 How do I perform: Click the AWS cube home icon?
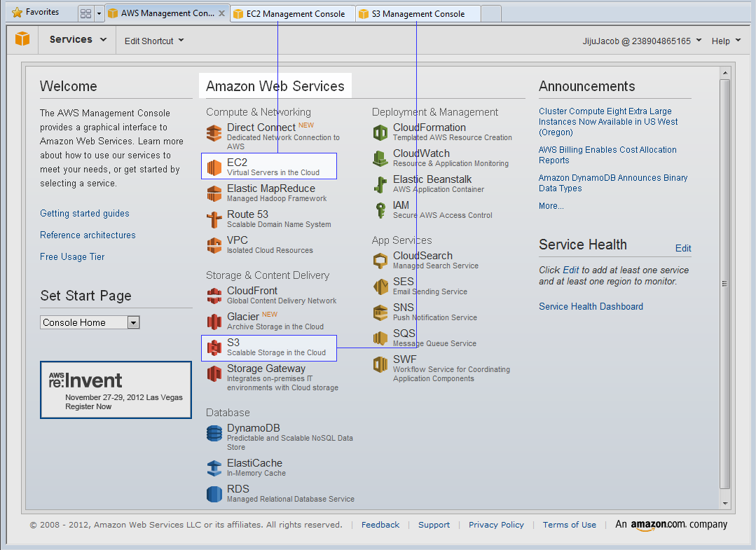22,39
